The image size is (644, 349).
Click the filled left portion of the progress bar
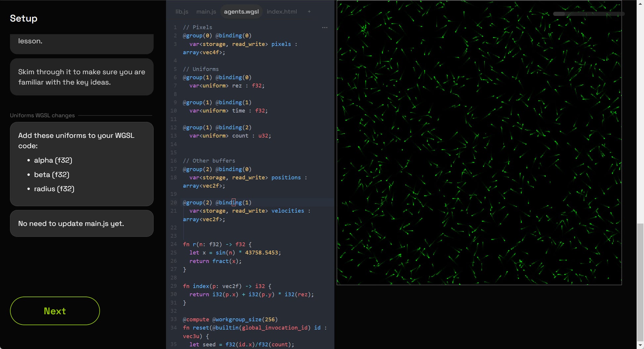559,14
